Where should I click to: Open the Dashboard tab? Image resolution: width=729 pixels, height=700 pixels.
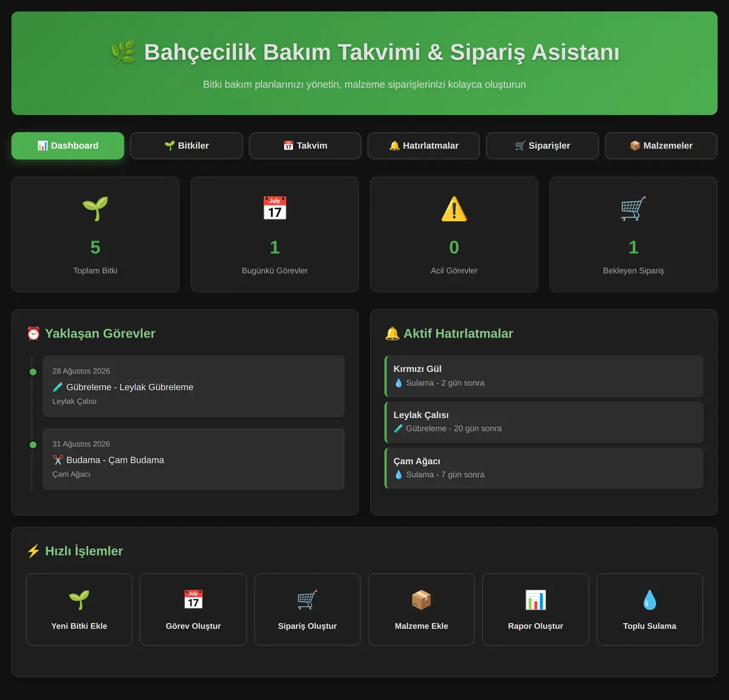(x=67, y=146)
